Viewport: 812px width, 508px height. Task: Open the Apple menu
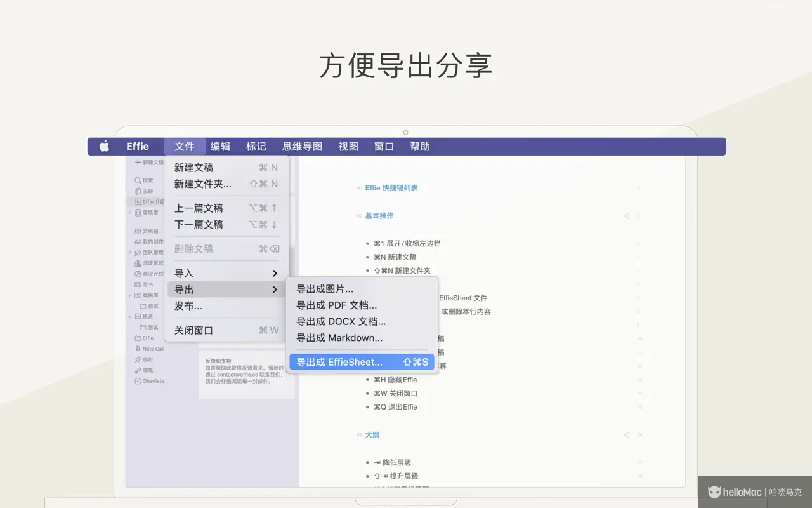pyautogui.click(x=105, y=147)
